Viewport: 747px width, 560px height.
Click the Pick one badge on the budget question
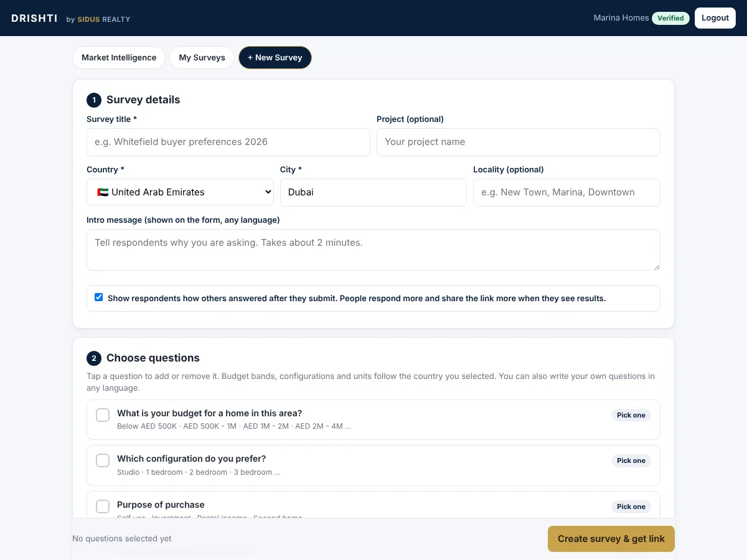(631, 415)
